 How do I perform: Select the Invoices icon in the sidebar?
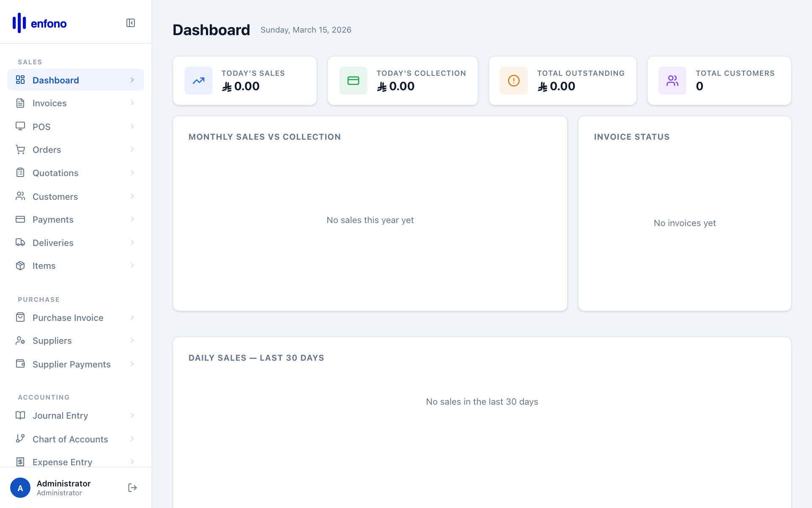point(20,103)
